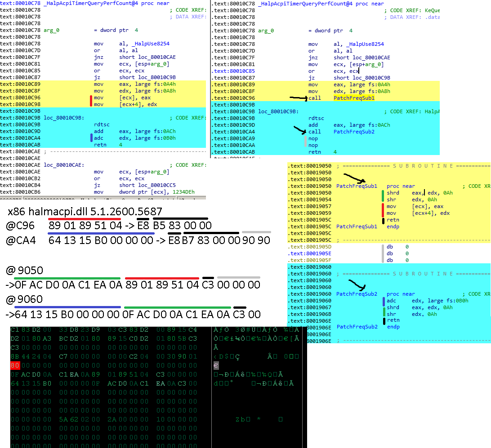Click original bytes '89 01 89 51 04' at C96
This screenshot has width=491, height=448.
coord(85,226)
